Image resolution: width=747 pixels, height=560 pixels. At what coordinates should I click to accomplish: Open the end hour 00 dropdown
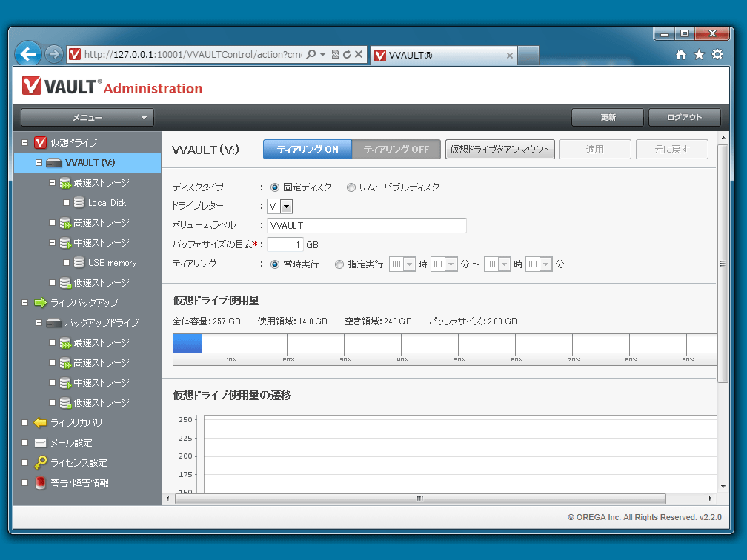(504, 264)
